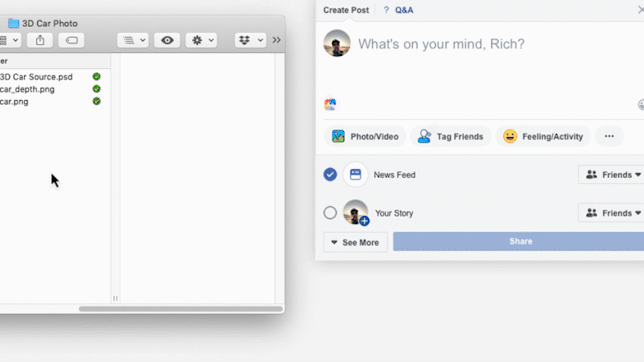Click the Finder Edit Tags icon
This screenshot has height=362, width=644.
point(71,40)
